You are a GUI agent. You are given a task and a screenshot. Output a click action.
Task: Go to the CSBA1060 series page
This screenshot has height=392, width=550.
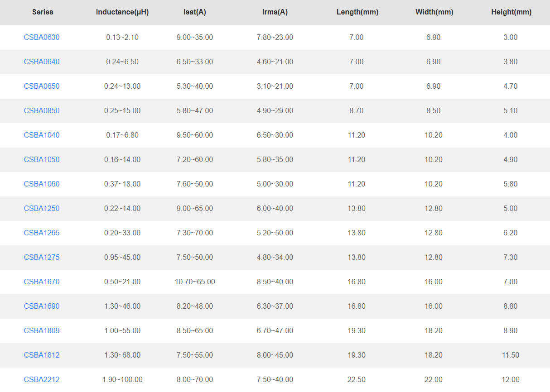pyautogui.click(x=42, y=184)
